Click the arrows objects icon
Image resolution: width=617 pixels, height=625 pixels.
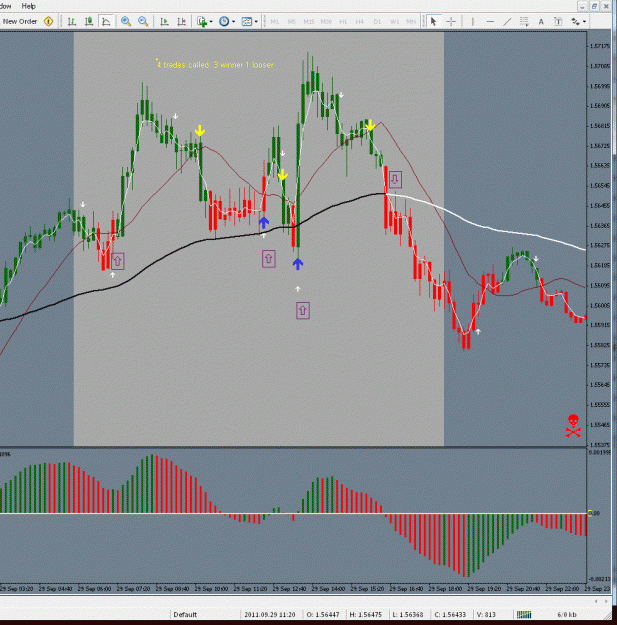pos(575,22)
